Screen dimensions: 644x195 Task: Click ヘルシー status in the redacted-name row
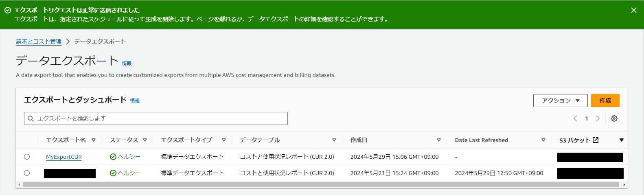coord(129,173)
